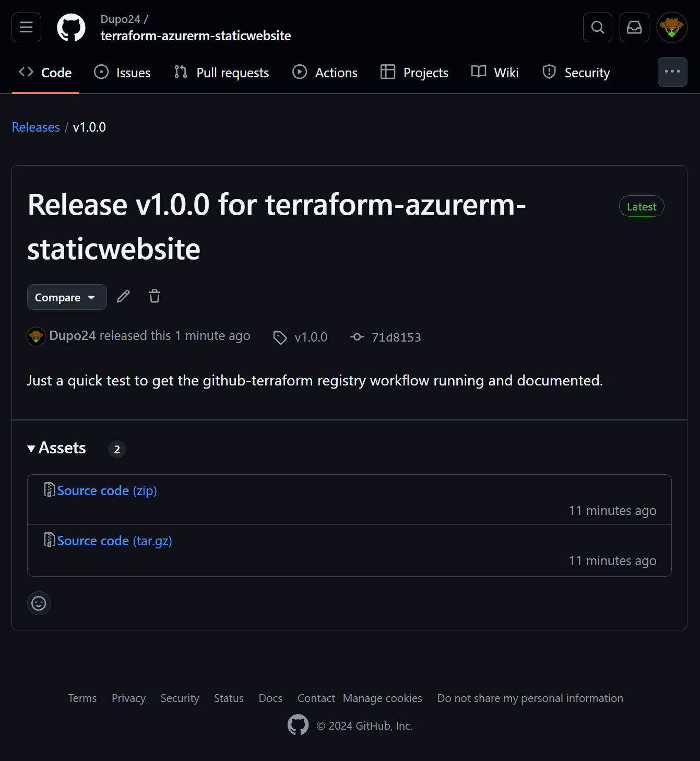700x761 pixels.
Task: Download Source code (tar.gz)
Action: click(114, 541)
